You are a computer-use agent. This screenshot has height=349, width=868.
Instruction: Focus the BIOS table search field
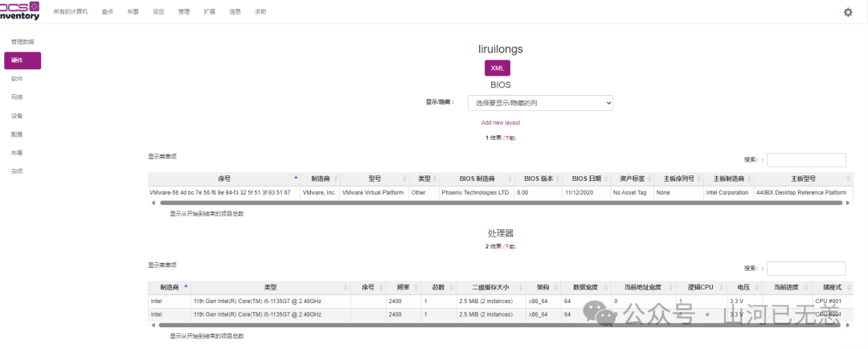coord(806,159)
